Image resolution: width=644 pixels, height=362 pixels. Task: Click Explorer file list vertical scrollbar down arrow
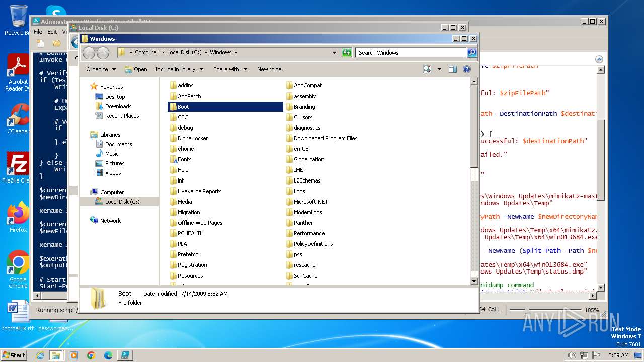[x=474, y=281]
